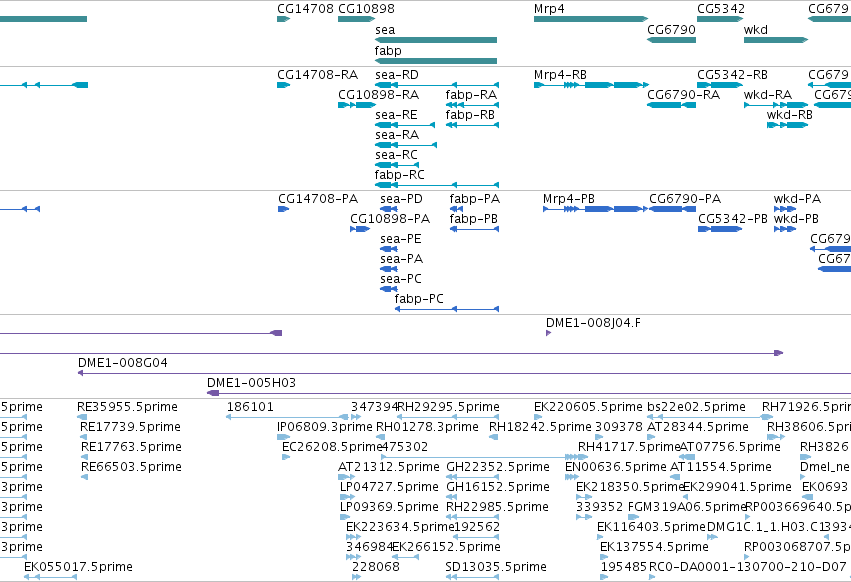
Task: Select transcript wkd-RA
Action: point(776,105)
